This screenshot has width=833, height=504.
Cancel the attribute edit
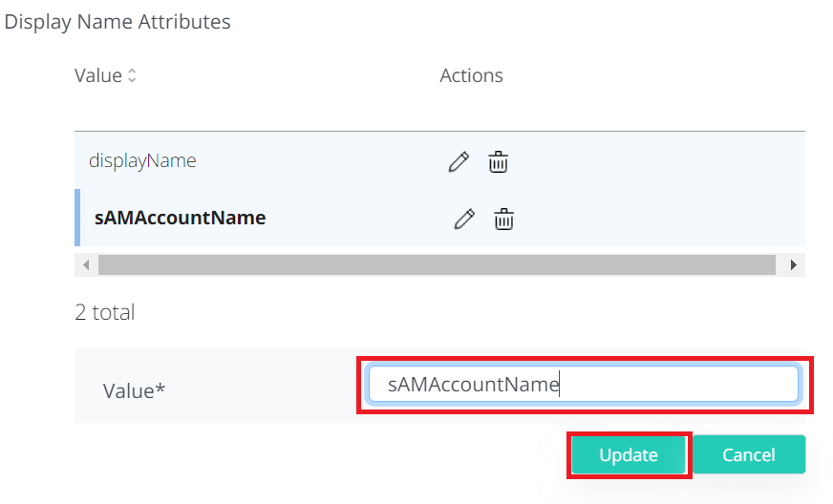pos(748,455)
